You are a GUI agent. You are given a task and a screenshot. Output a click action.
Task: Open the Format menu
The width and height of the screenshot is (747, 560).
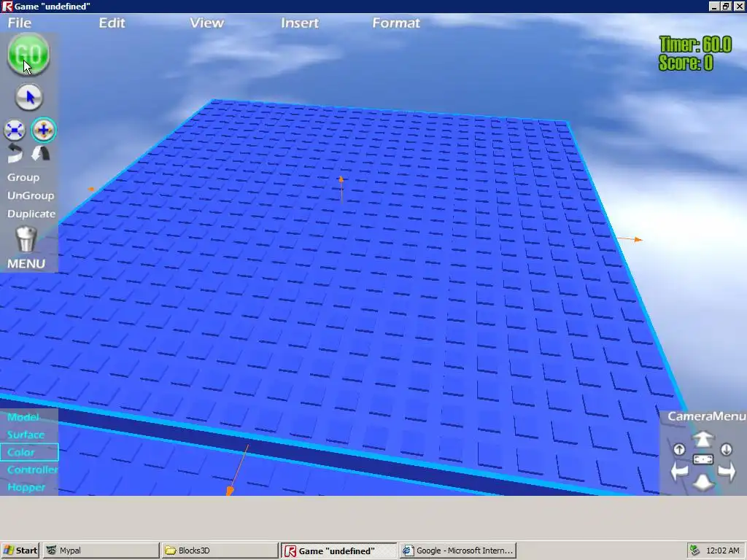coord(396,23)
